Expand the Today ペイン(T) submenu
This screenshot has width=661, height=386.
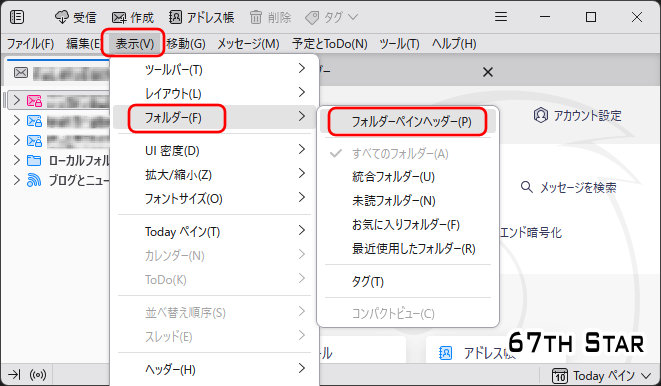214,231
